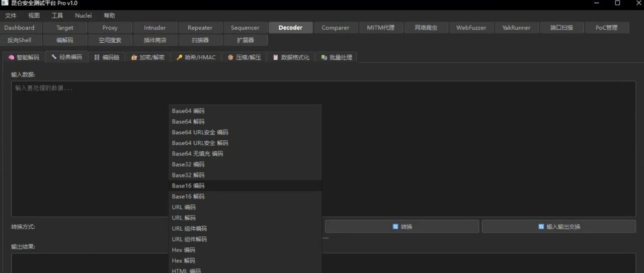
Task: Choose Base64 URL安全 编码 option
Action: (x=245, y=132)
